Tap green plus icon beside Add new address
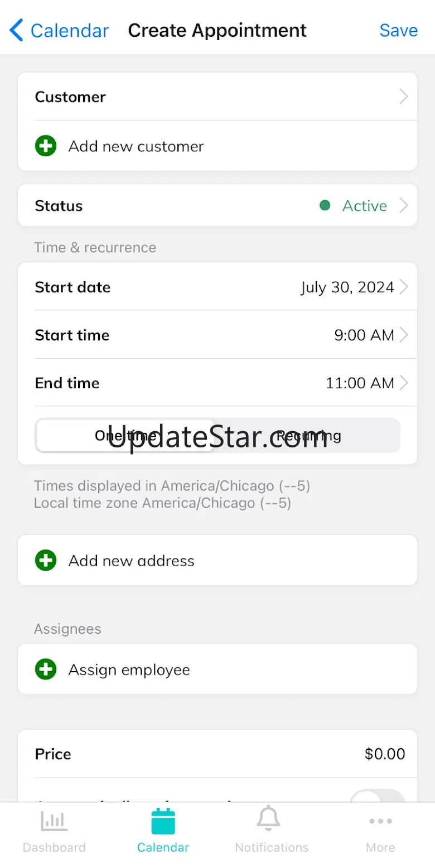This screenshot has height=868, width=435. point(46,561)
